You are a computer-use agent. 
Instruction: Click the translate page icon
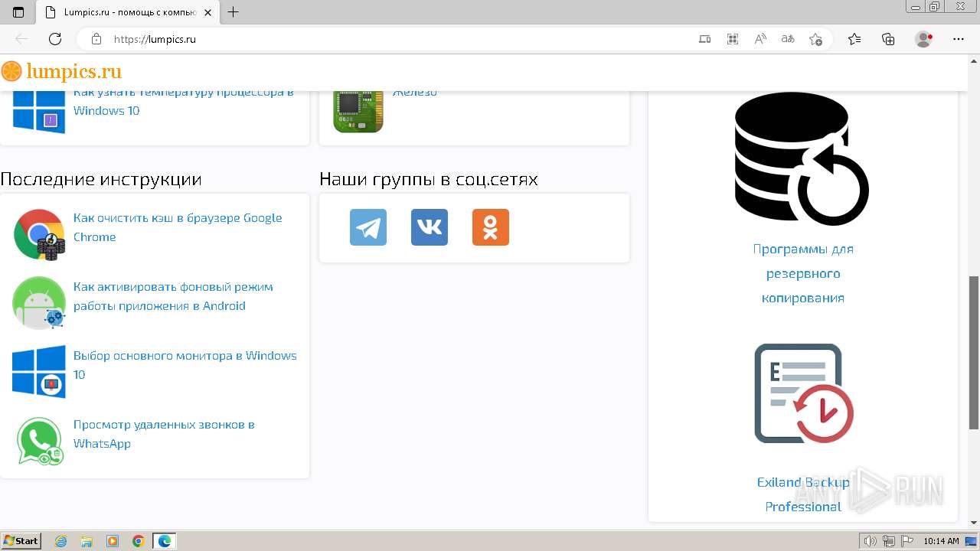coord(788,39)
